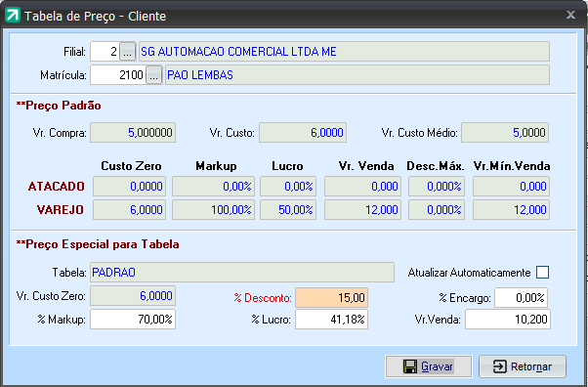
Task: Click the Vr. Custo value 6,0000
Action: point(303,133)
